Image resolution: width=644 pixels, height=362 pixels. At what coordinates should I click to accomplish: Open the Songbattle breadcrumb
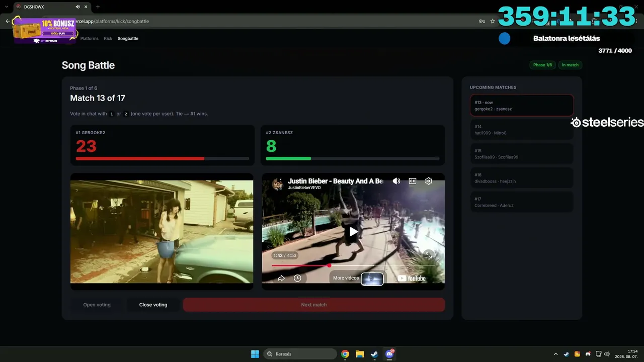pos(128,38)
